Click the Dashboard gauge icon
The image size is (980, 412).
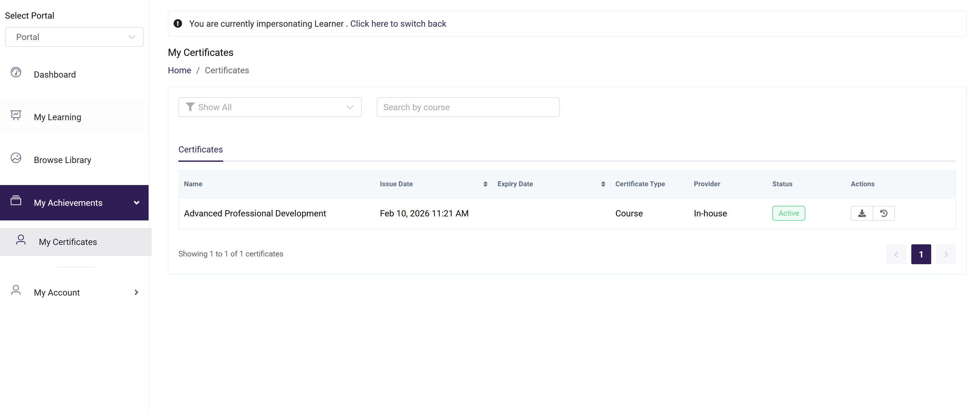click(x=16, y=72)
